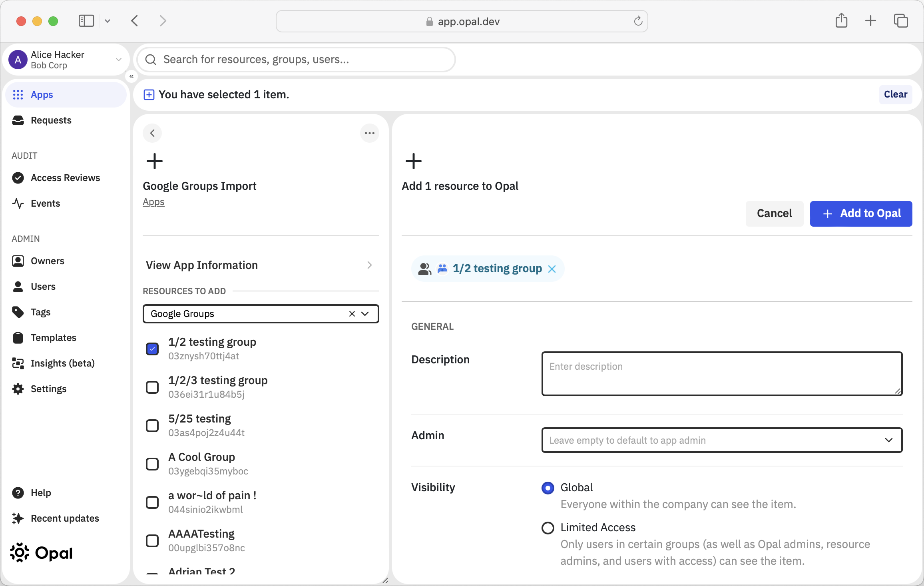This screenshot has width=924, height=586.
Task: Follow the Apps breadcrumb link
Action: (x=153, y=202)
